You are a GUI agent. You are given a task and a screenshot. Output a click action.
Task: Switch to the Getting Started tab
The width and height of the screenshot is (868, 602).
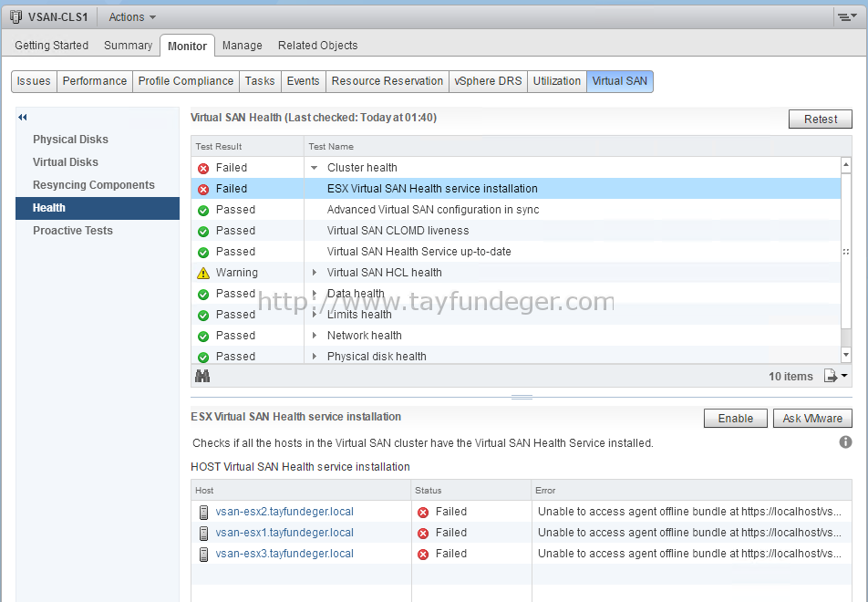coord(51,46)
